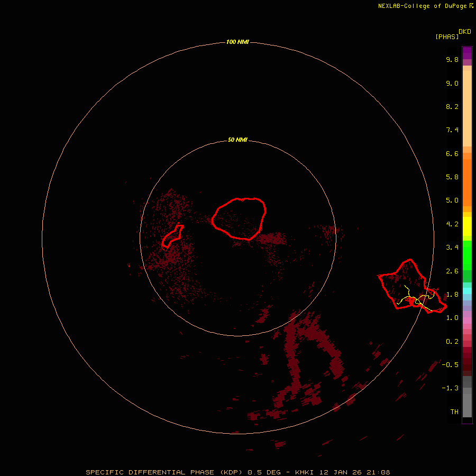Click the small narrow red island outline on the left

click(172, 236)
